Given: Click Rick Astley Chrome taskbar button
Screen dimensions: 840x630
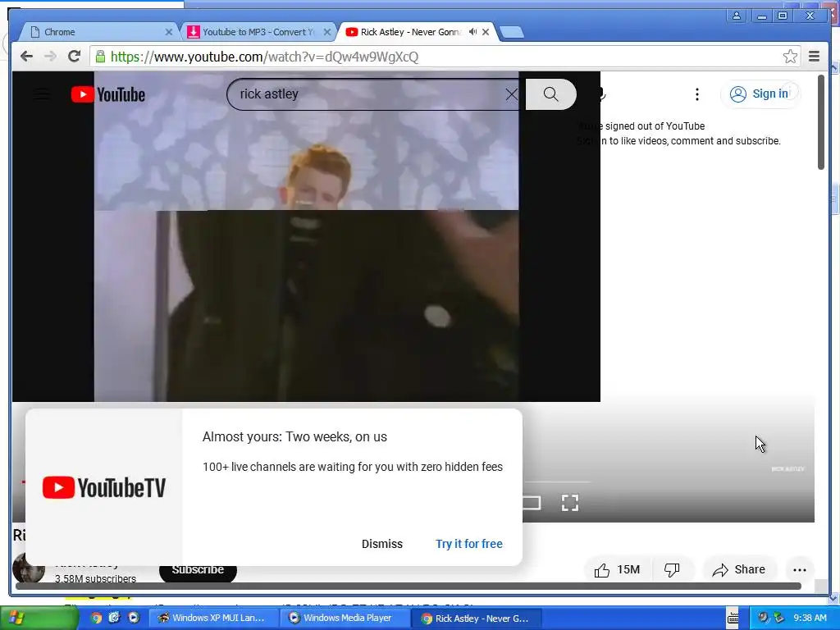Looking at the screenshot, I should (477, 619).
